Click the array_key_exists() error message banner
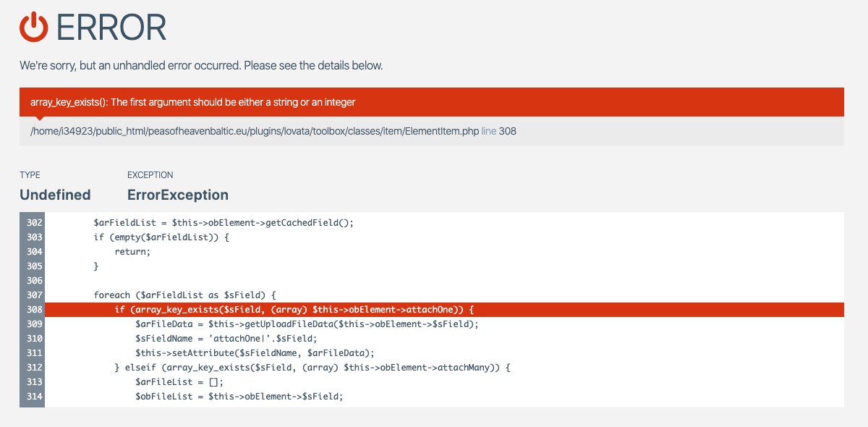 tap(432, 102)
